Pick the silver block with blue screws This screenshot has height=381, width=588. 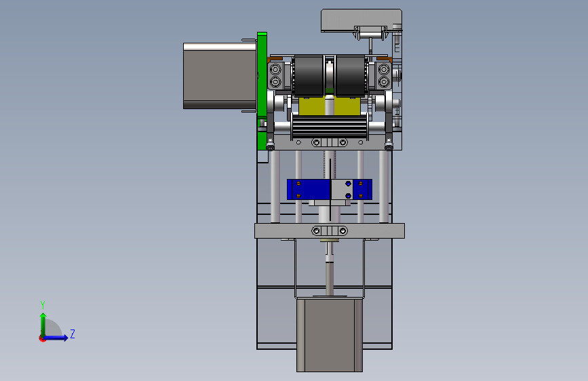tap(342, 189)
